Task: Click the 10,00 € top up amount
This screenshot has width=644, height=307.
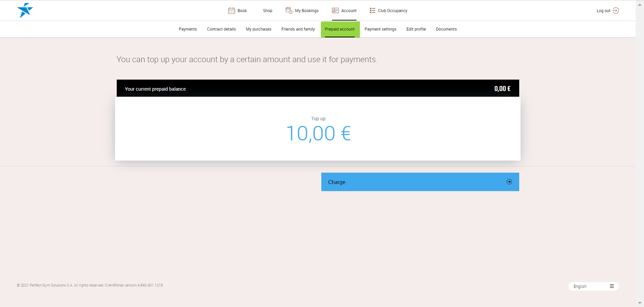Action: tap(318, 133)
